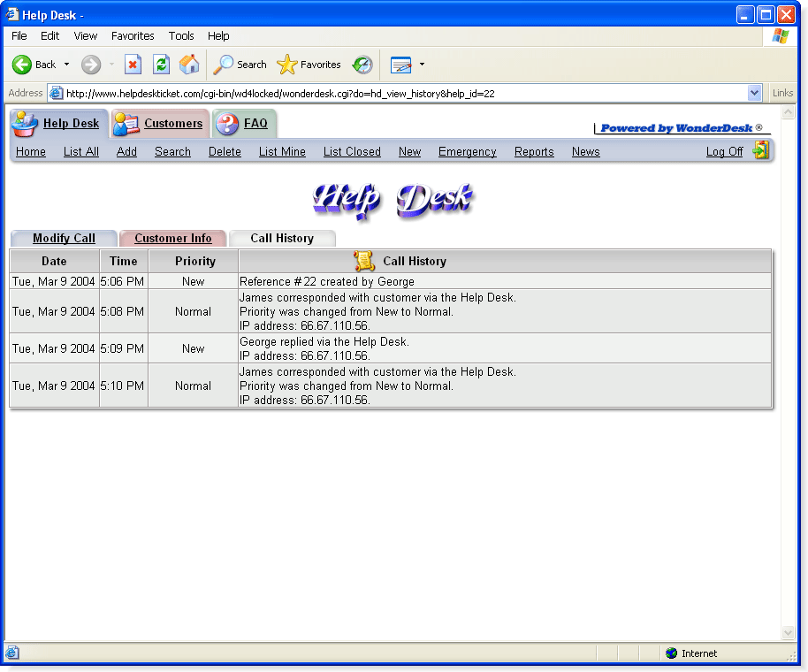Open the View menu
The width and height of the screenshot is (808, 672).
pyautogui.click(x=86, y=36)
